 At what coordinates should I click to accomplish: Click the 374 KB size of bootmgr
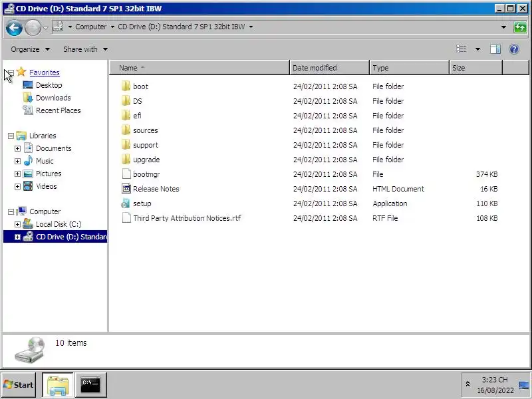coord(487,174)
